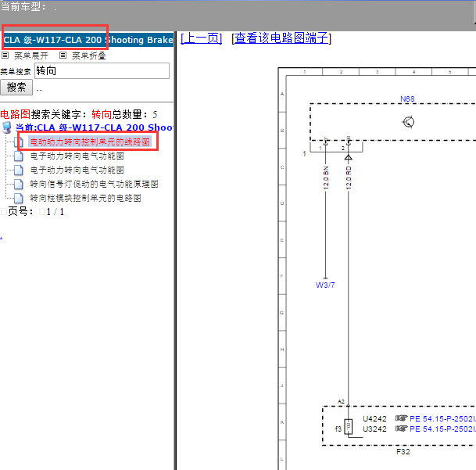Open 转向柱模块控制单元的电路图 item
This screenshot has width=476, height=470.
coord(86,198)
